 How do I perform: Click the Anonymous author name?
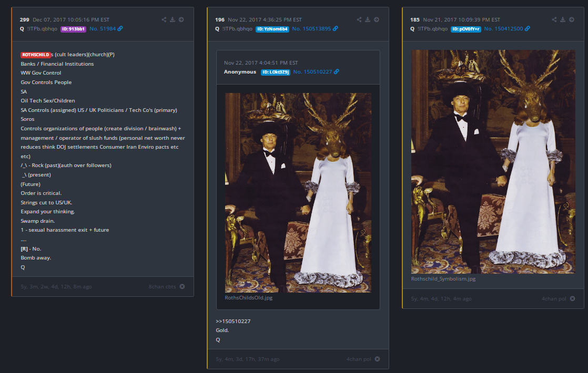coord(240,71)
